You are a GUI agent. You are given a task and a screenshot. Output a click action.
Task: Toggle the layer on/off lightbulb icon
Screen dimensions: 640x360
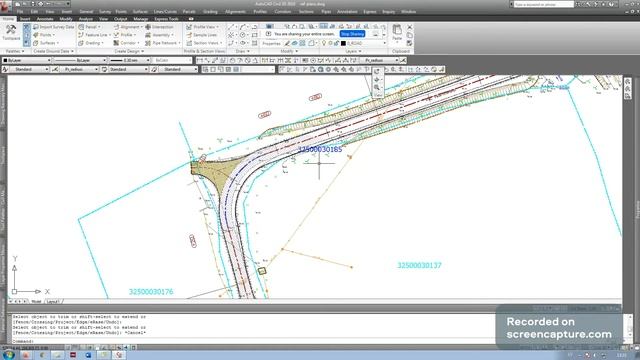[x=324, y=43]
